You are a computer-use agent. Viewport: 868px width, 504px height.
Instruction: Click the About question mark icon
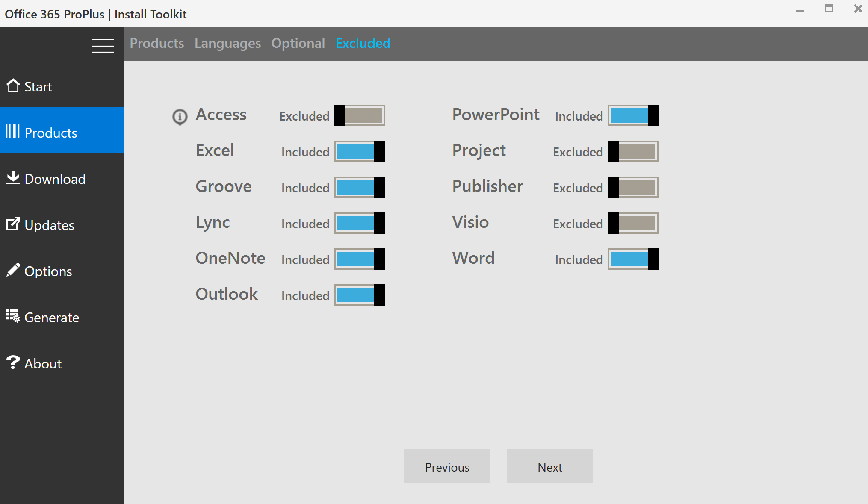(x=13, y=363)
